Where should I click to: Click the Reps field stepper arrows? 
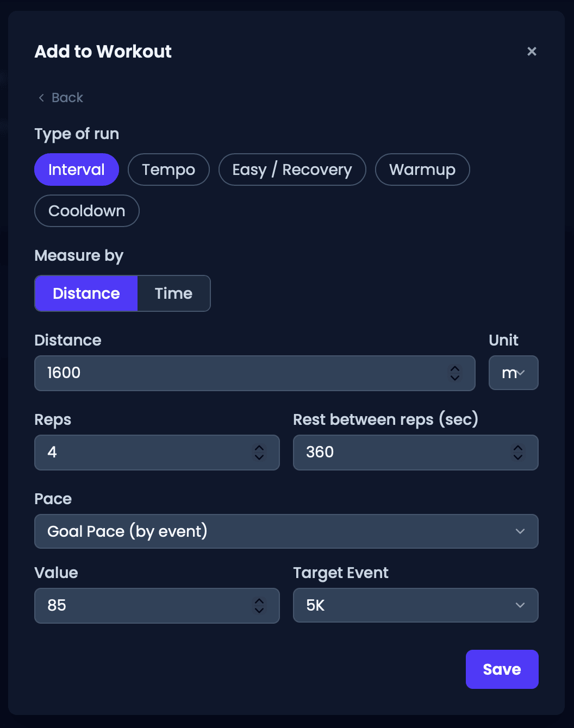tap(259, 452)
